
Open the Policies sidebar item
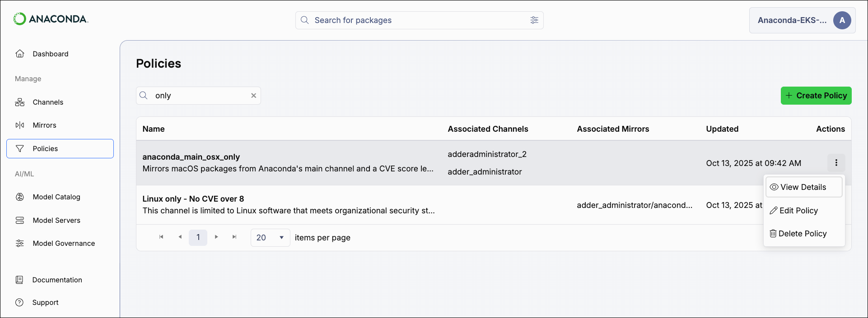pyautogui.click(x=60, y=149)
